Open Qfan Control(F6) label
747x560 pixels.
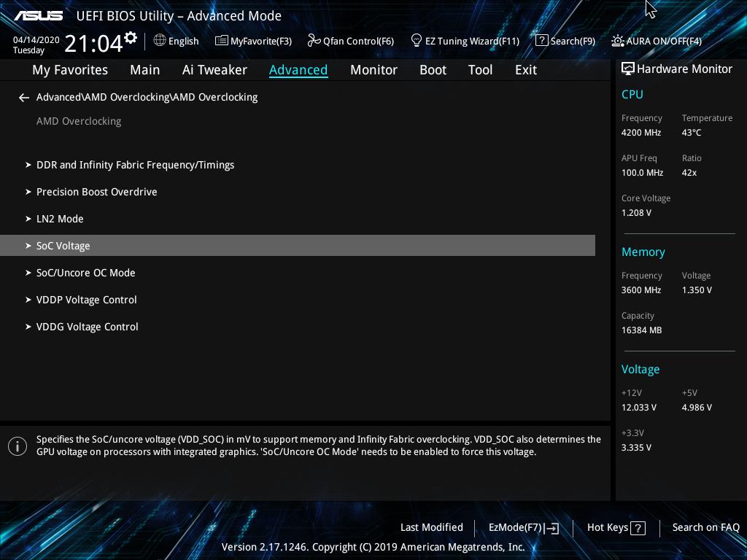(358, 41)
